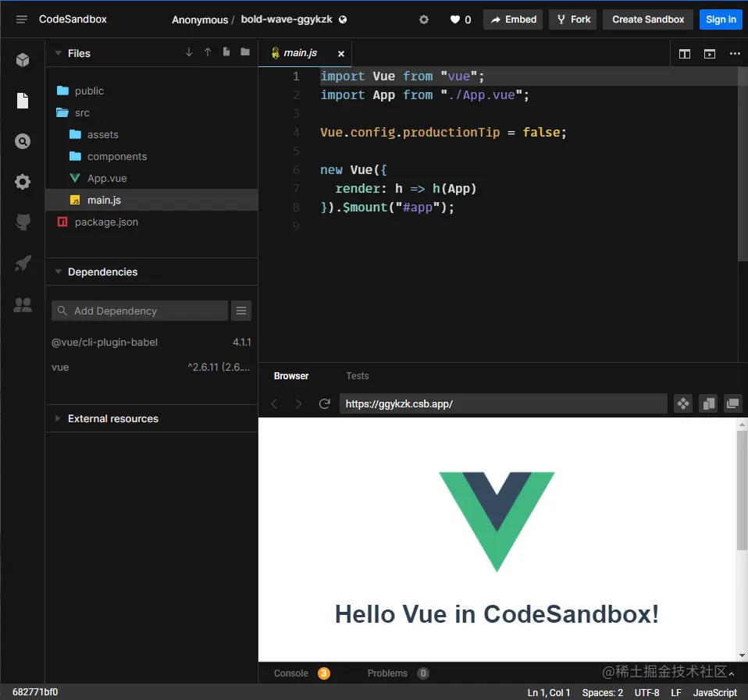The image size is (748, 700).
Task: Click the vue dependency row
Action: coord(151,367)
